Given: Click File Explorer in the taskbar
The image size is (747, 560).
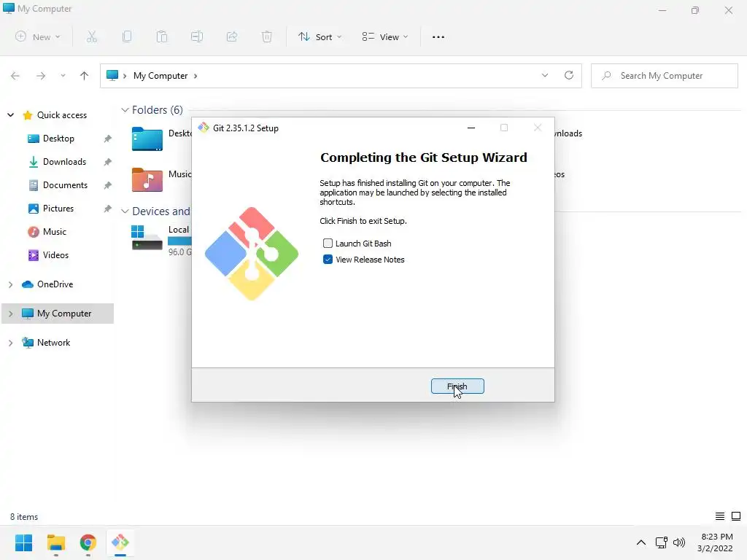Looking at the screenshot, I should click(56, 542).
